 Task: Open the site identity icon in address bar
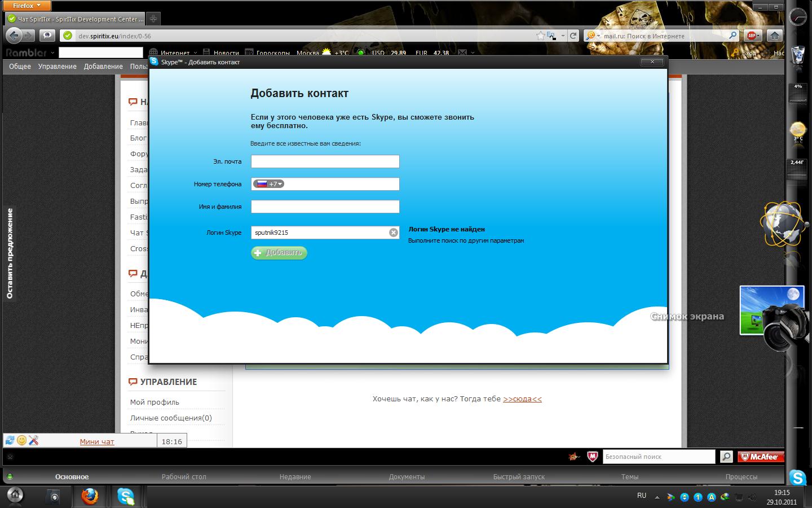(68, 36)
